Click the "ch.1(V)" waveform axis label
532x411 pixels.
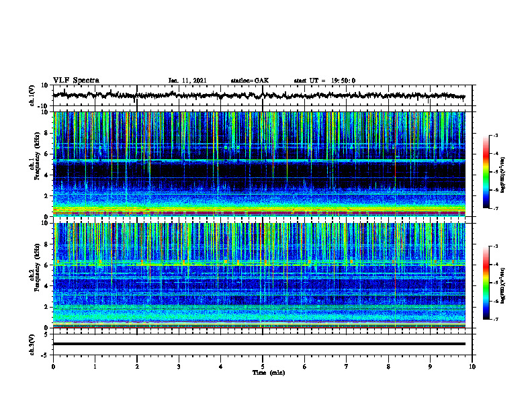tap(32, 95)
